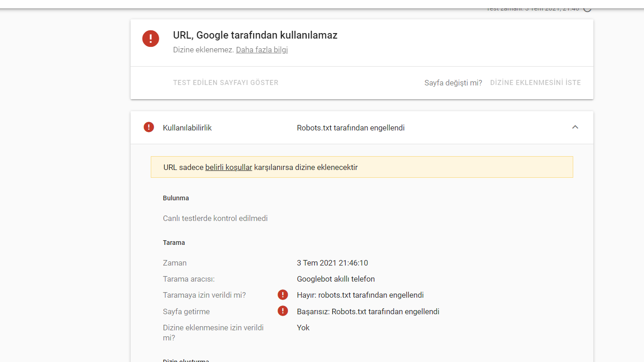Click the 'Sayfa değişti mi?' text
Image resolution: width=644 pixels, height=362 pixels.
tap(453, 83)
